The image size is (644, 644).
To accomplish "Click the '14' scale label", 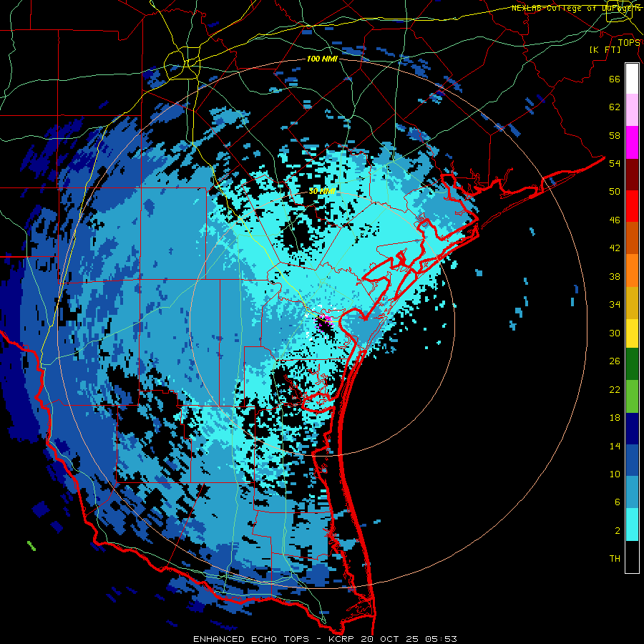I will point(615,446).
